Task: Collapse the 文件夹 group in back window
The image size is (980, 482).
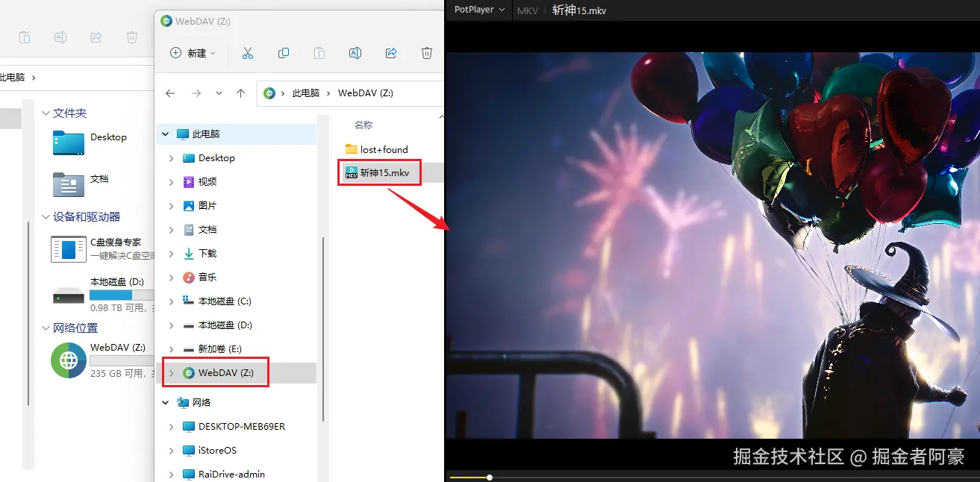Action: [46, 113]
